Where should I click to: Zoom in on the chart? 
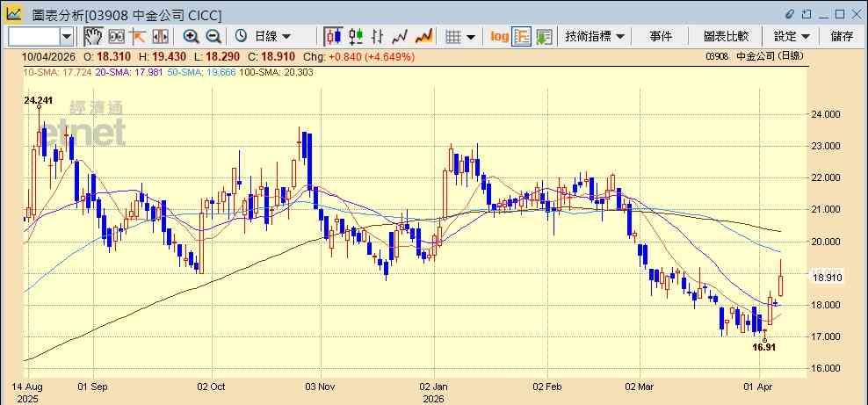click(192, 37)
